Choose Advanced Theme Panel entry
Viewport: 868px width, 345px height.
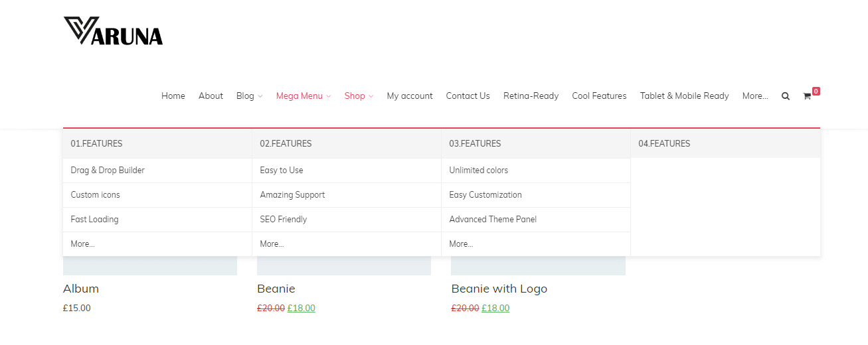[493, 220]
